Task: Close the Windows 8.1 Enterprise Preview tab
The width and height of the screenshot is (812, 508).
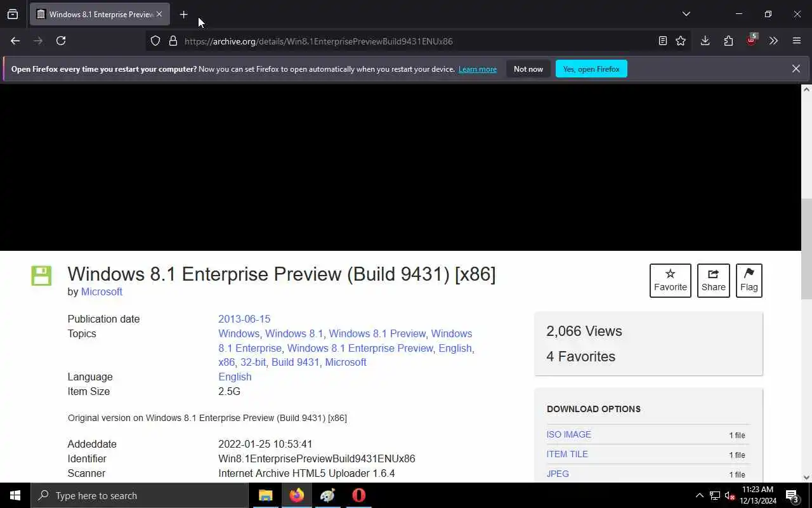Action: tap(159, 14)
